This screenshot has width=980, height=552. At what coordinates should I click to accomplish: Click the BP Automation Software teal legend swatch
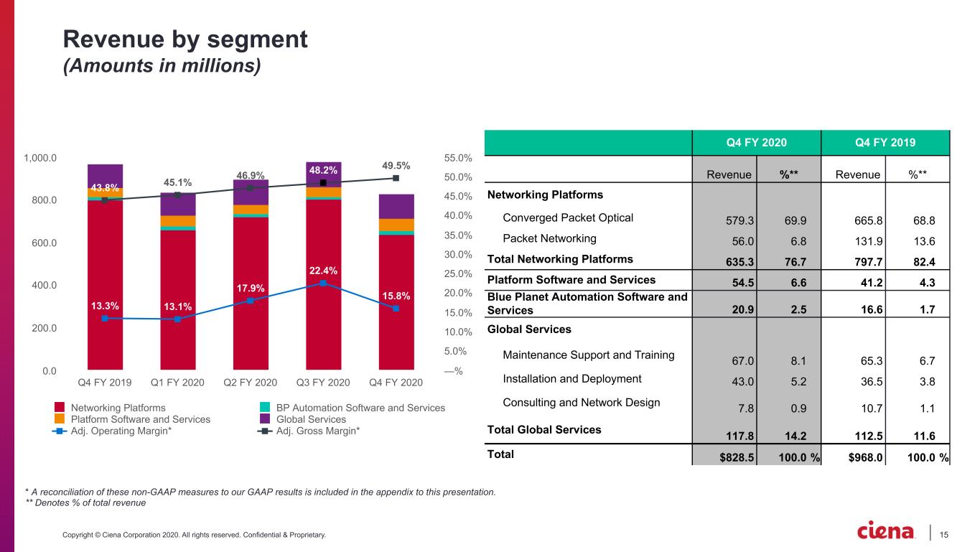263,408
